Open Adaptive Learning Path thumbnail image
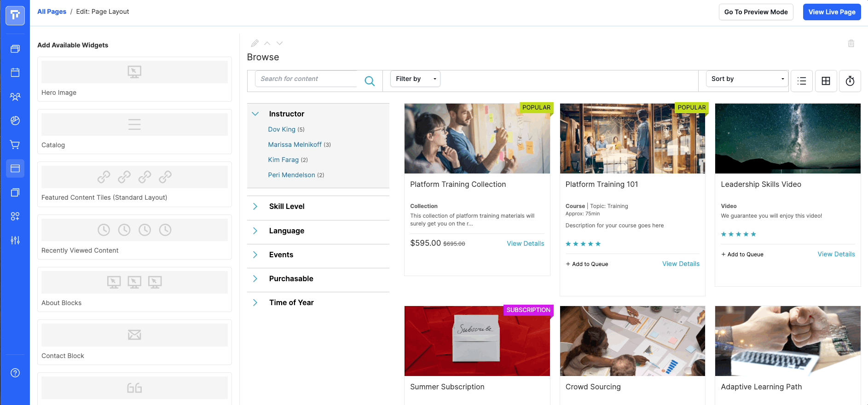868x405 pixels. (x=788, y=341)
